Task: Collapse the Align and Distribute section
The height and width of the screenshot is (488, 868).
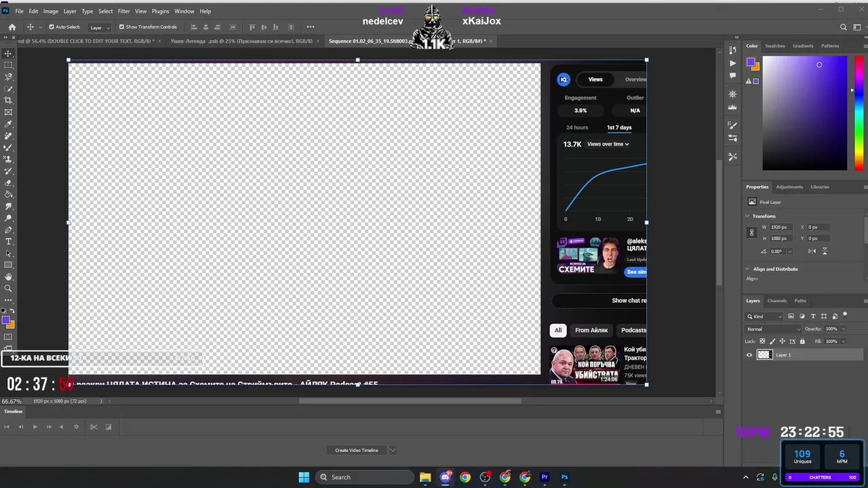Action: [x=748, y=269]
